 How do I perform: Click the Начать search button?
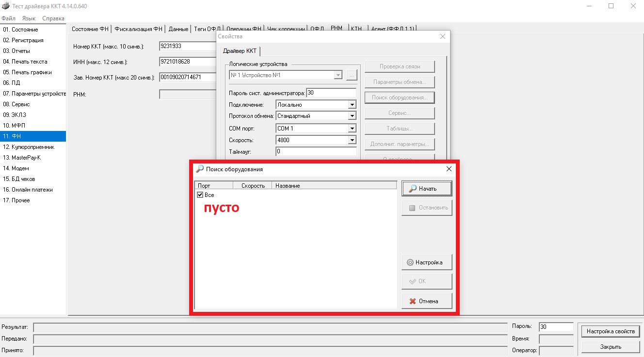(427, 189)
